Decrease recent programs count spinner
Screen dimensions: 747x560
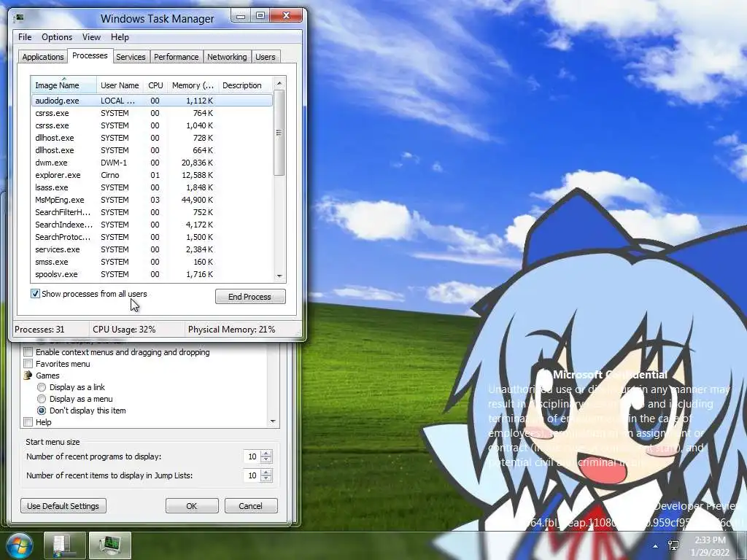point(266,460)
